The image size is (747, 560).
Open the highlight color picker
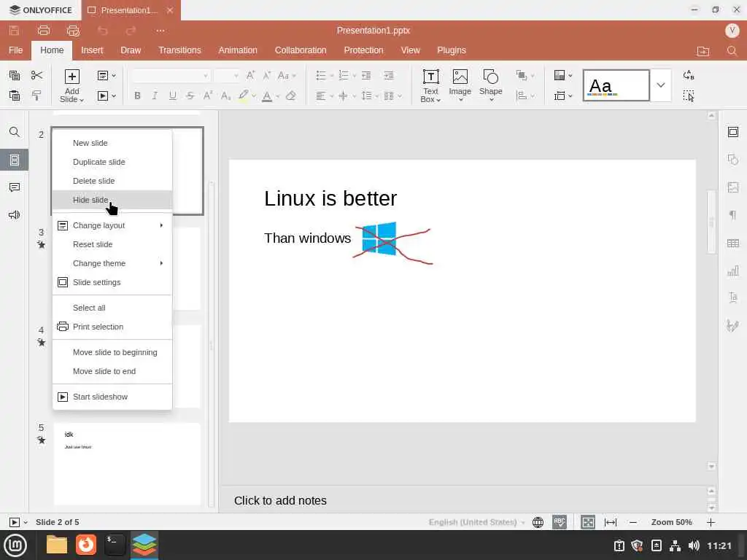[x=247, y=96]
